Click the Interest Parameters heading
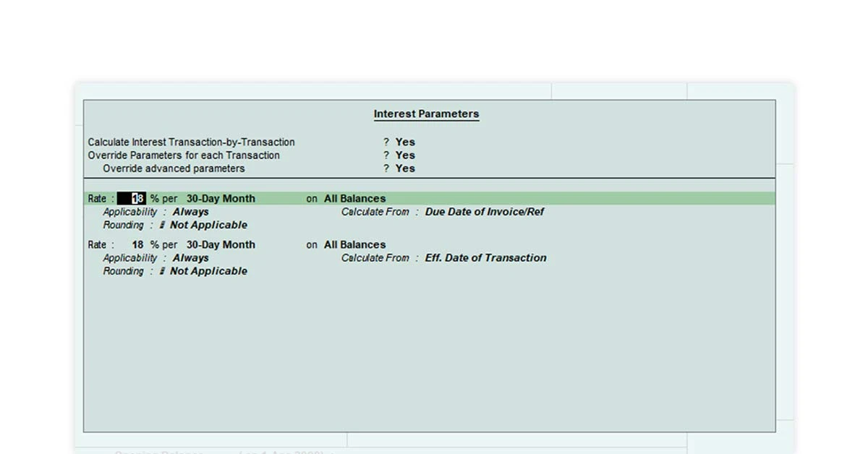Image resolution: width=868 pixels, height=454 pixels. pos(426,113)
